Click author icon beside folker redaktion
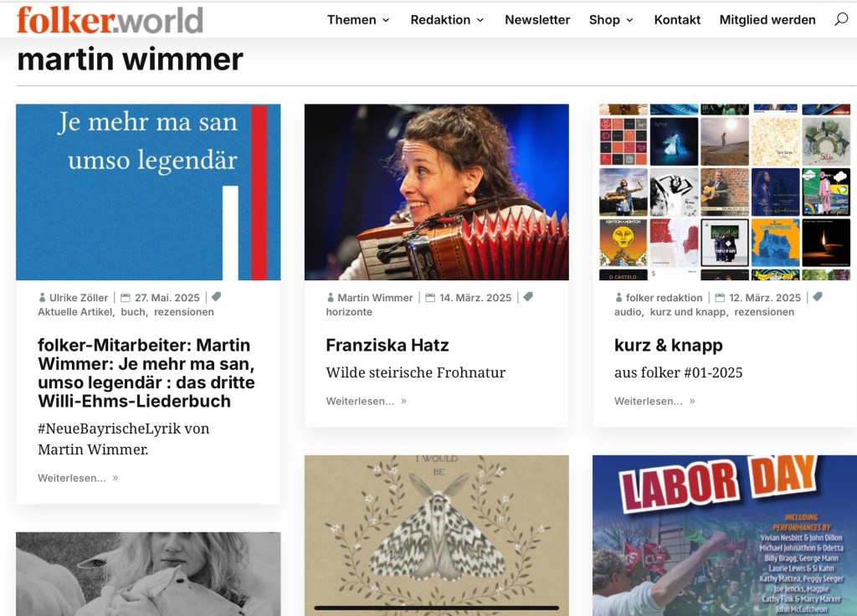857x616 pixels. point(618,297)
